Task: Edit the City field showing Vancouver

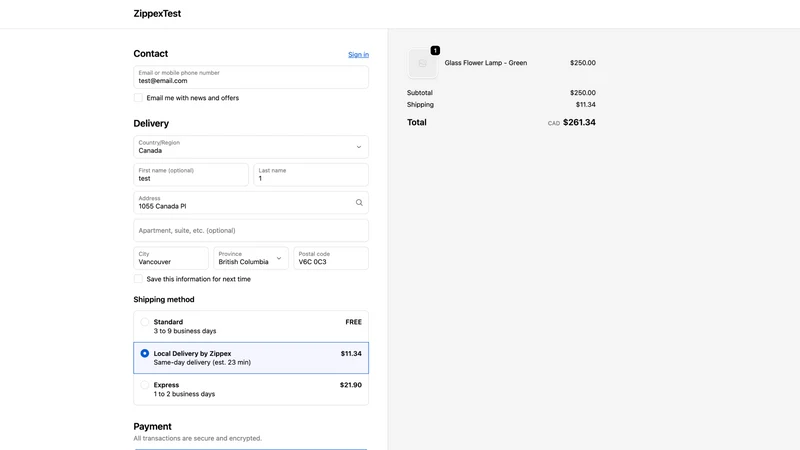Action: tap(171, 258)
